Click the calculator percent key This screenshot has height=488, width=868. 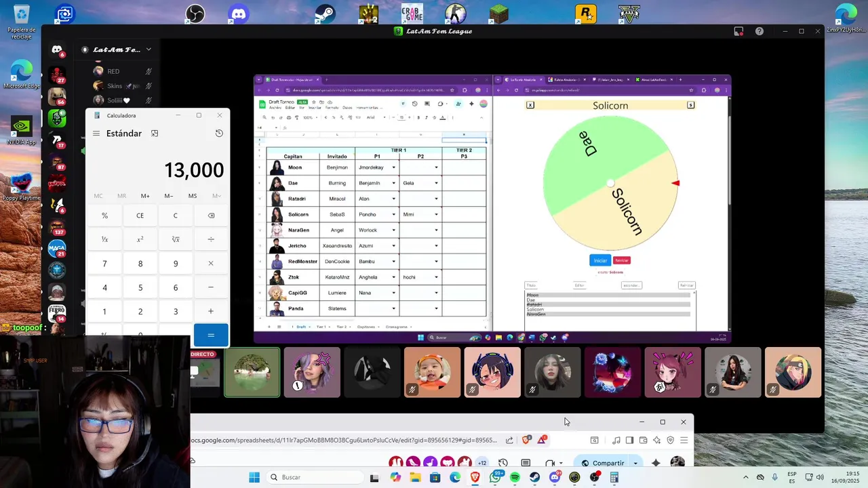click(104, 216)
